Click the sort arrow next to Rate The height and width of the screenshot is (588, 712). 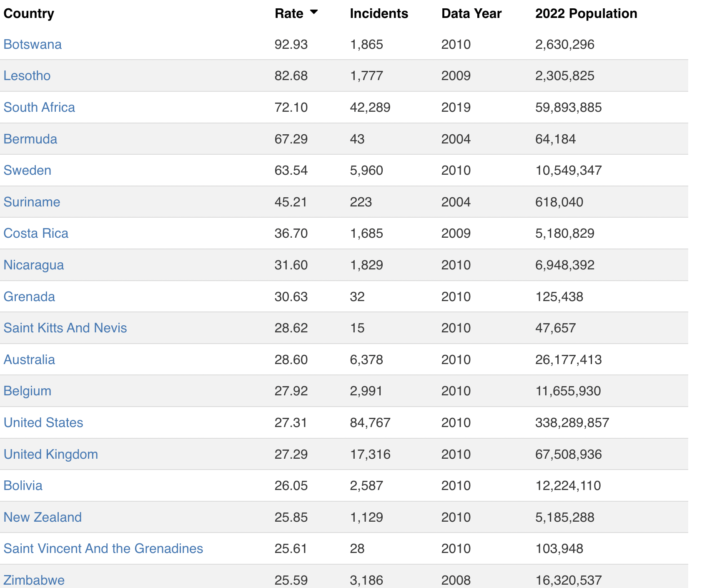tap(314, 13)
